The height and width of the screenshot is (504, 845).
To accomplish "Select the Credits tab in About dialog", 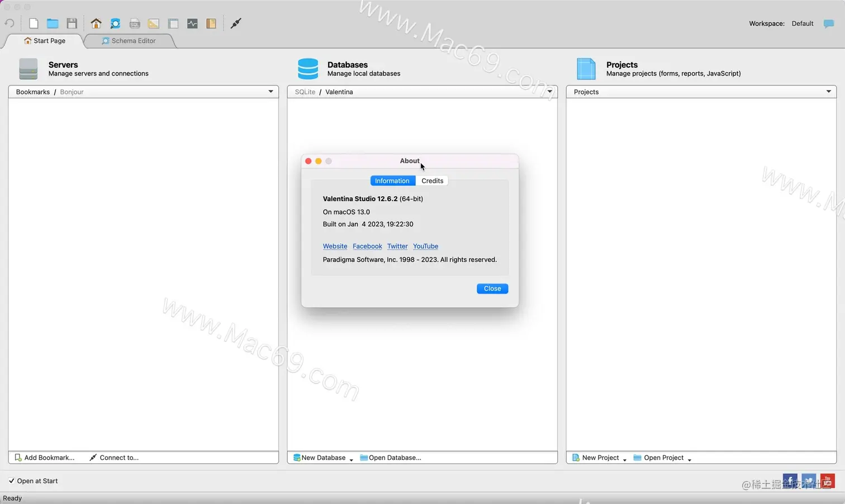I will (432, 181).
